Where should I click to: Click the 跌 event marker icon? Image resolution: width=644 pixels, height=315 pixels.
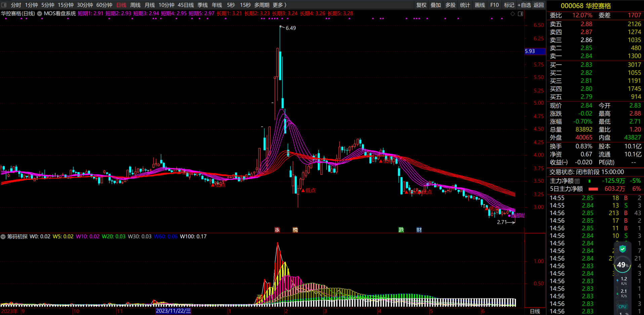pyautogui.click(x=401, y=230)
